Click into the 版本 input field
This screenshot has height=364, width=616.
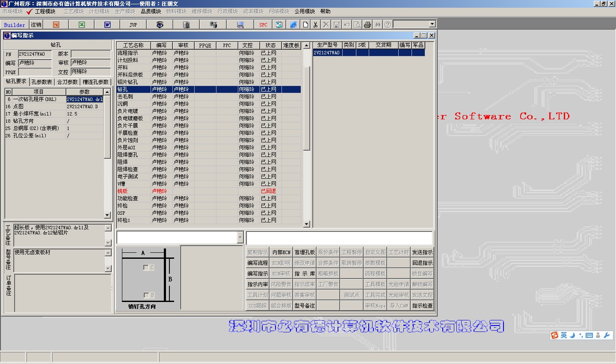click(91, 54)
